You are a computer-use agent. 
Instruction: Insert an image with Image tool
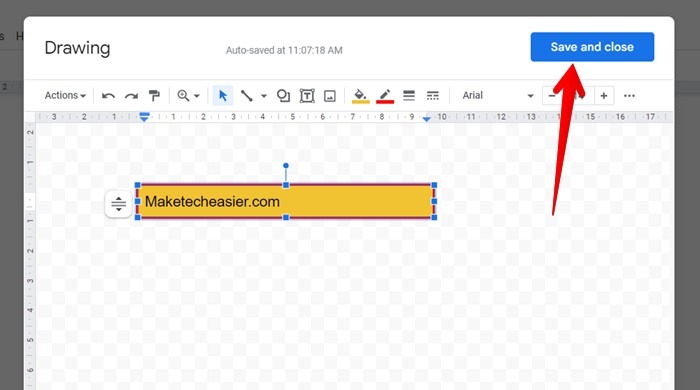pos(330,96)
